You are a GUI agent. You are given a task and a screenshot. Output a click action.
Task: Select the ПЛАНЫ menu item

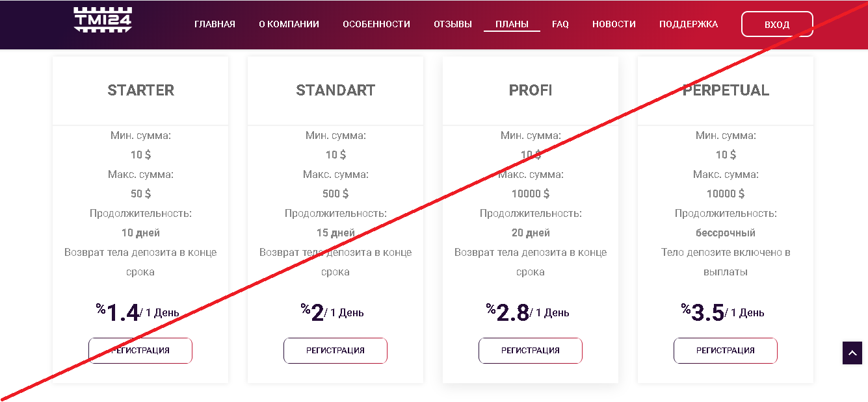pos(512,24)
